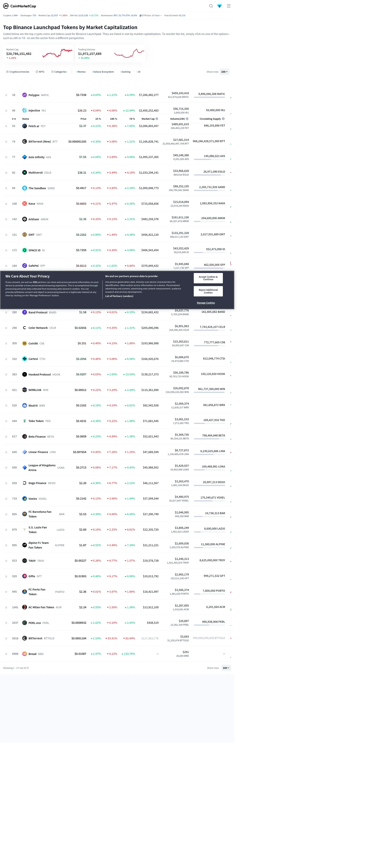Click Accept Cookies & Continue button
This screenshot has height=868, width=375.
click(208, 278)
